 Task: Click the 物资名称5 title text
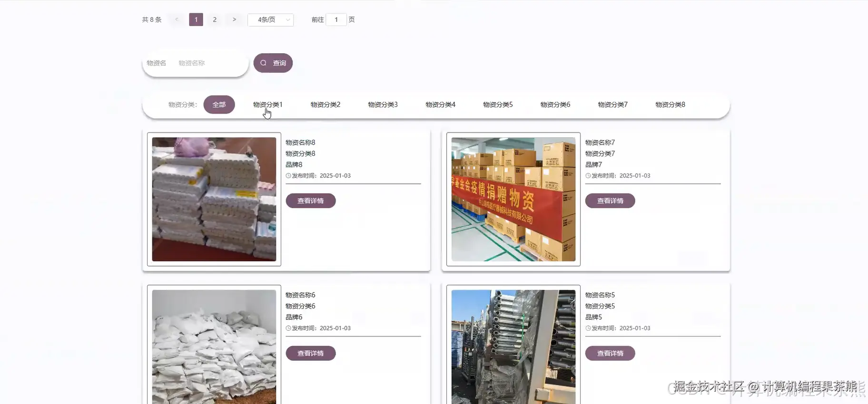click(x=600, y=295)
